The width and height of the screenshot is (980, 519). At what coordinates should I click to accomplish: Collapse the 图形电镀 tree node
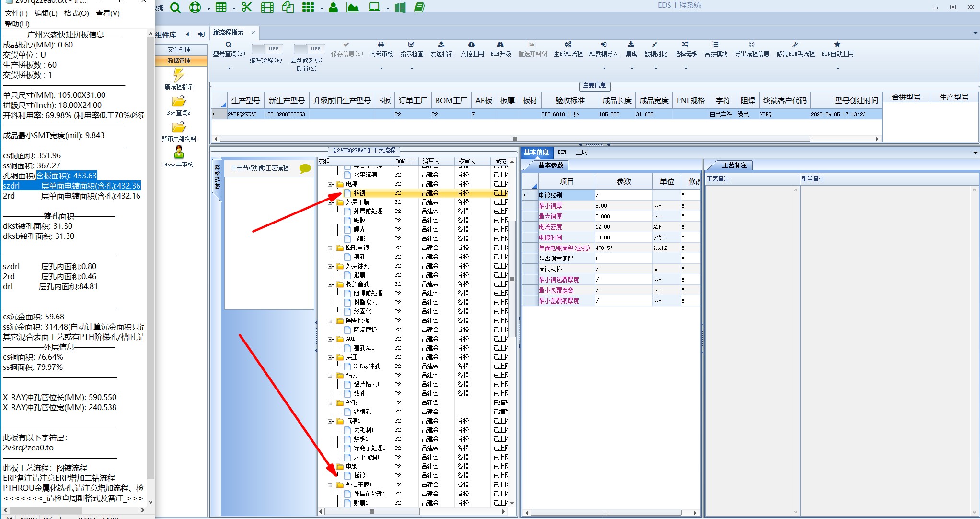pos(330,248)
